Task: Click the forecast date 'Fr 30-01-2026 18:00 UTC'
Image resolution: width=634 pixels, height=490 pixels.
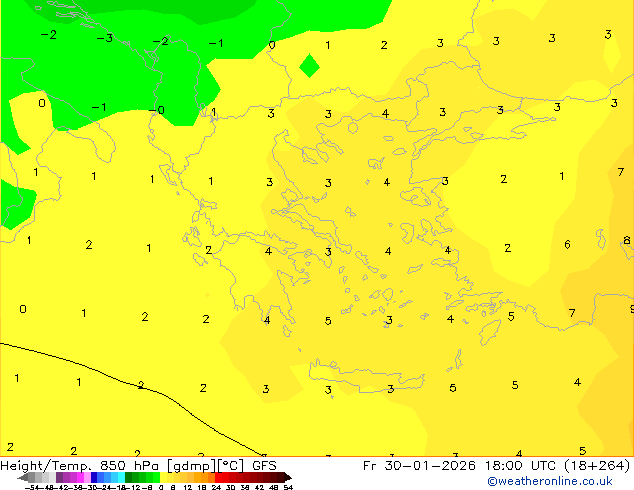Action: [461, 465]
